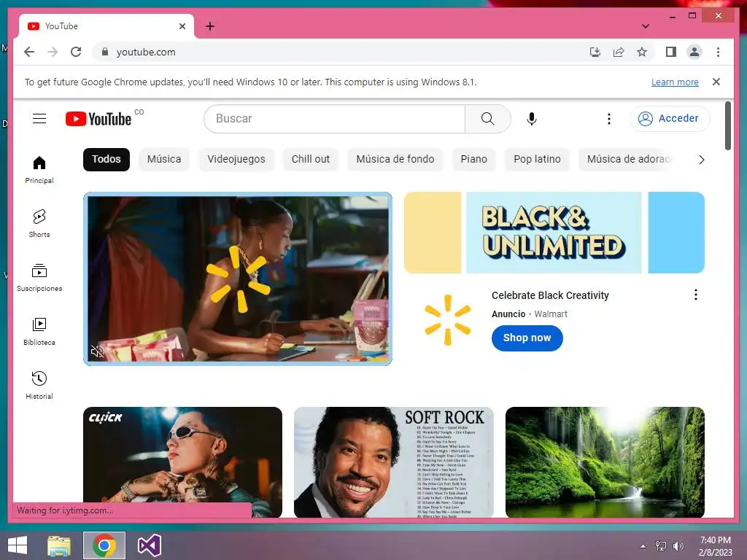
Task: Click the Shop now button
Action: coord(527,338)
